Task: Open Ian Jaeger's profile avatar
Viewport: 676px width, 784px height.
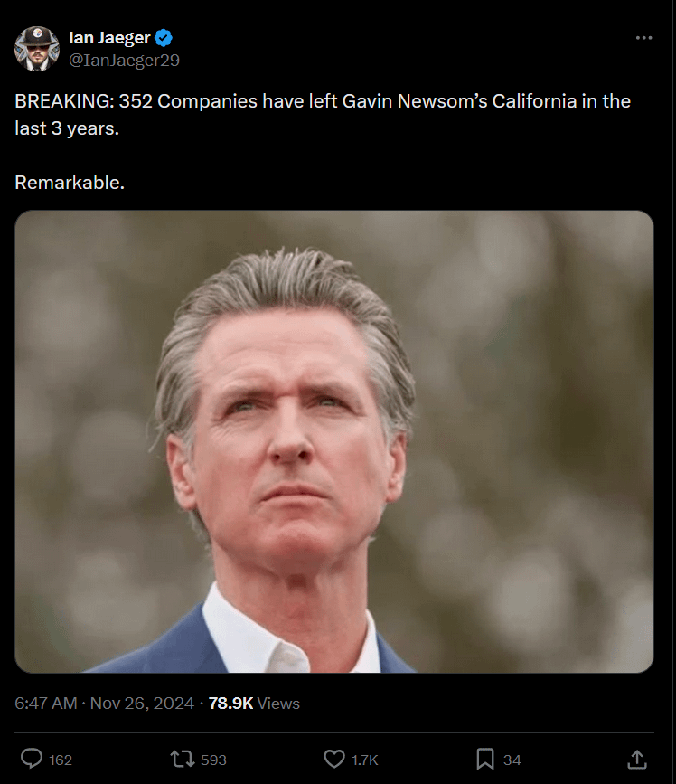Action: [x=37, y=49]
